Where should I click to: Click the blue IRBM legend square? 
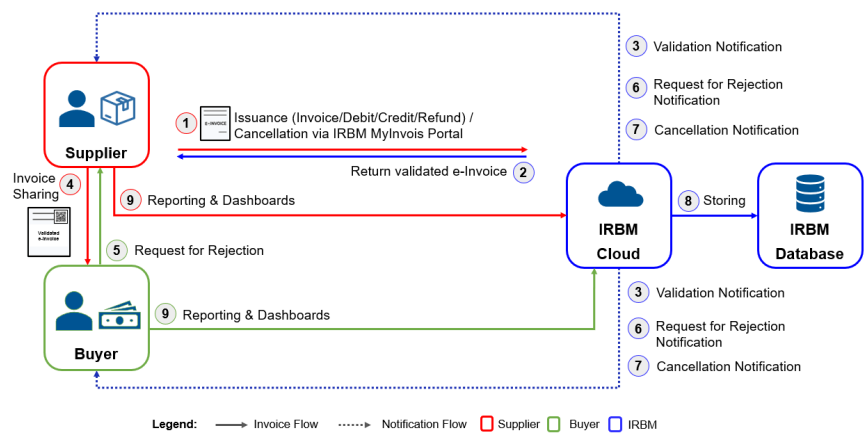point(614,424)
